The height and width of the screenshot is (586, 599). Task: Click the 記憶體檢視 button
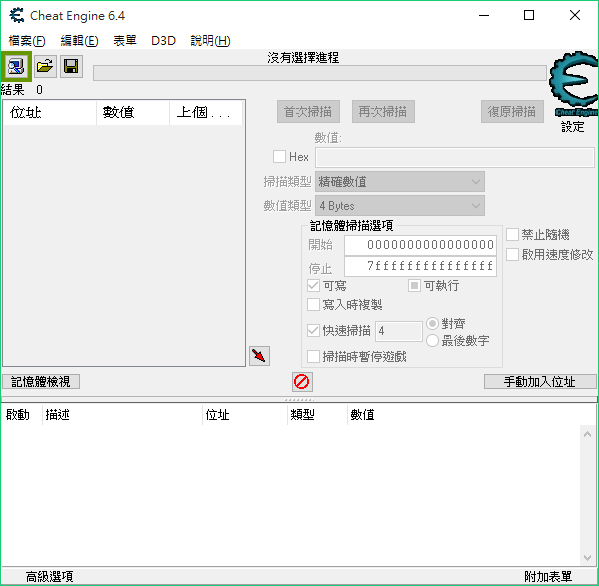coord(41,382)
